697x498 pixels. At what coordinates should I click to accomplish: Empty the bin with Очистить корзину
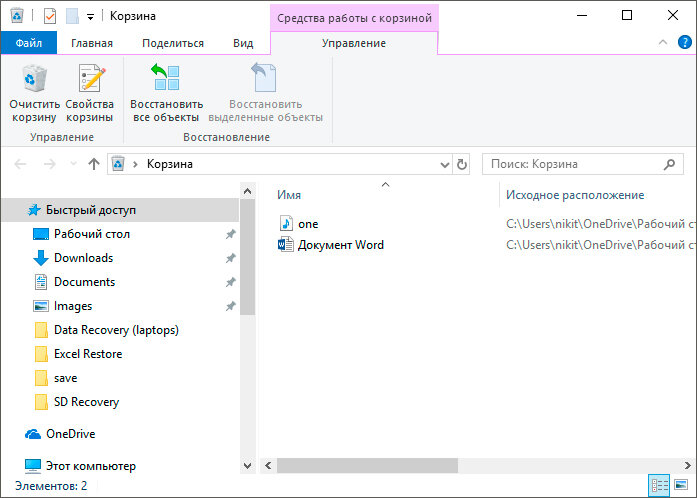click(x=34, y=93)
